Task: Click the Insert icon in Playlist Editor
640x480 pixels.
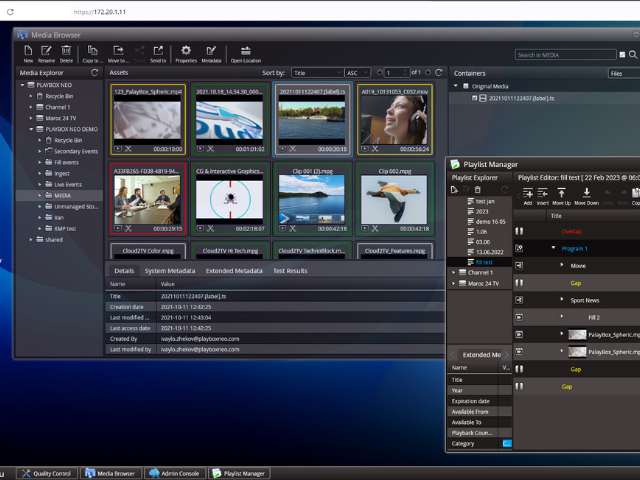Action: (x=542, y=193)
